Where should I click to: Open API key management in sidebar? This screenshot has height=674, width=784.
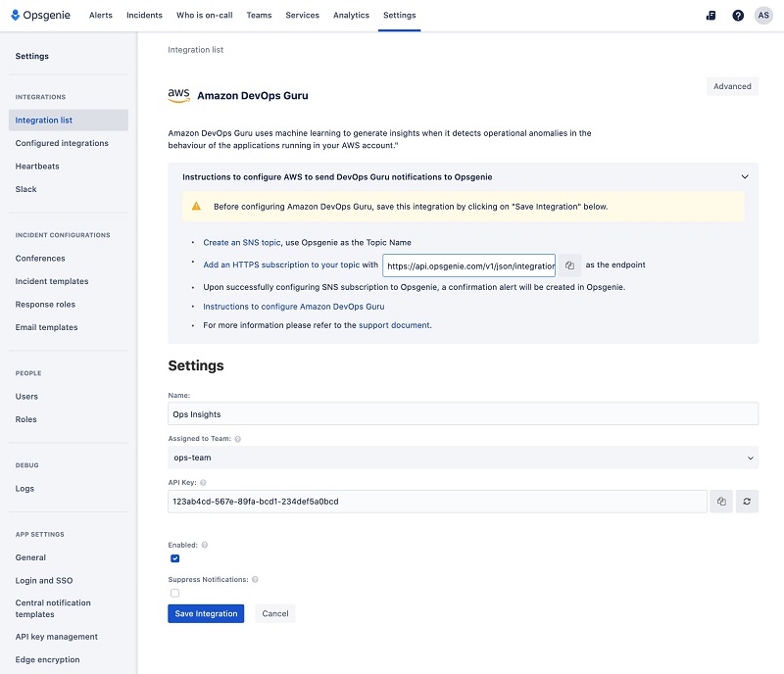57,637
